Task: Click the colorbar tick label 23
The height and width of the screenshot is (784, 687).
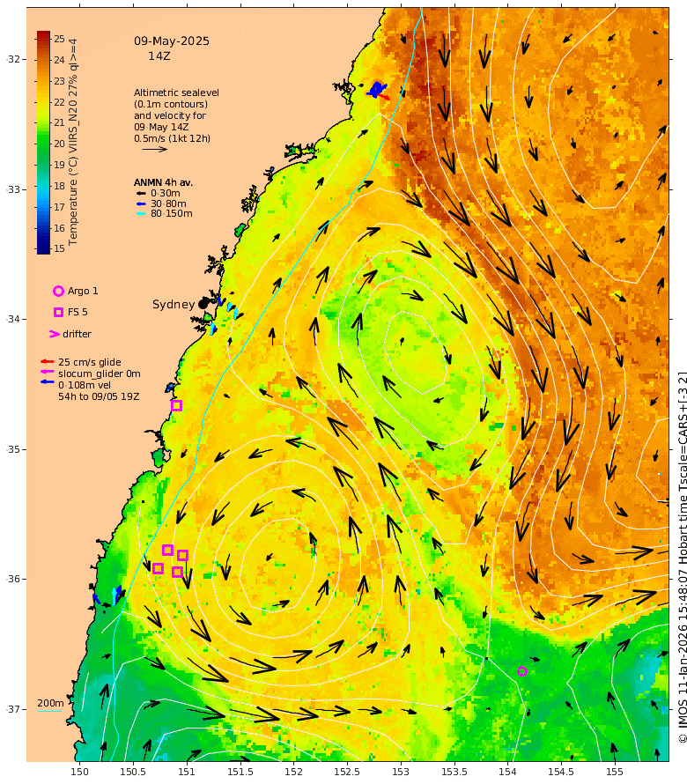Action: point(60,80)
